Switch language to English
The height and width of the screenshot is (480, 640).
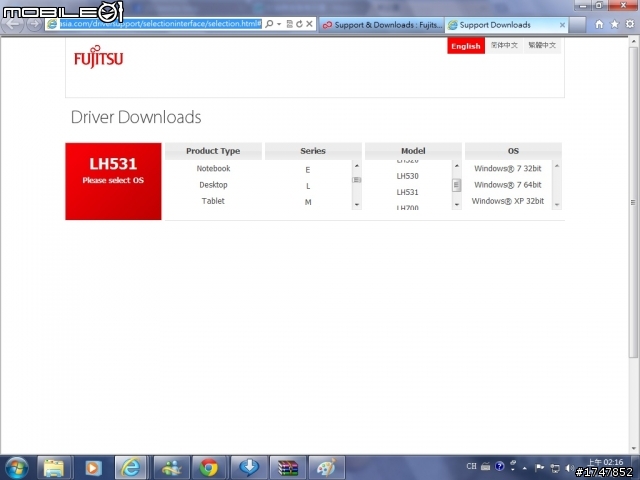[x=466, y=46]
